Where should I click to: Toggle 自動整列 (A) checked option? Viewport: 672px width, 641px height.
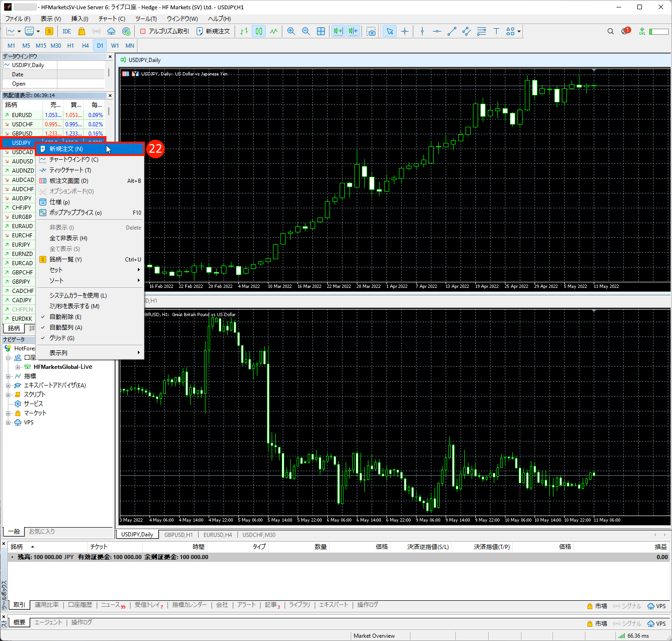click(66, 327)
